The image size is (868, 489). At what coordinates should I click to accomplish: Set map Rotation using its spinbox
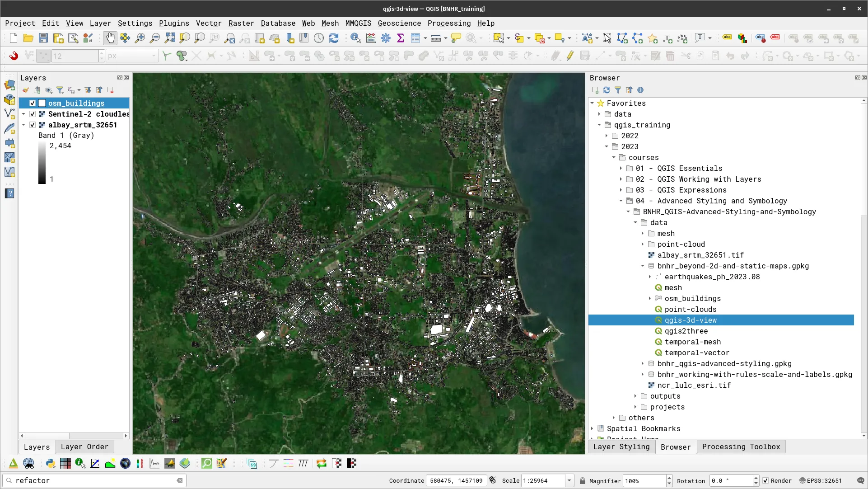pos(732,480)
